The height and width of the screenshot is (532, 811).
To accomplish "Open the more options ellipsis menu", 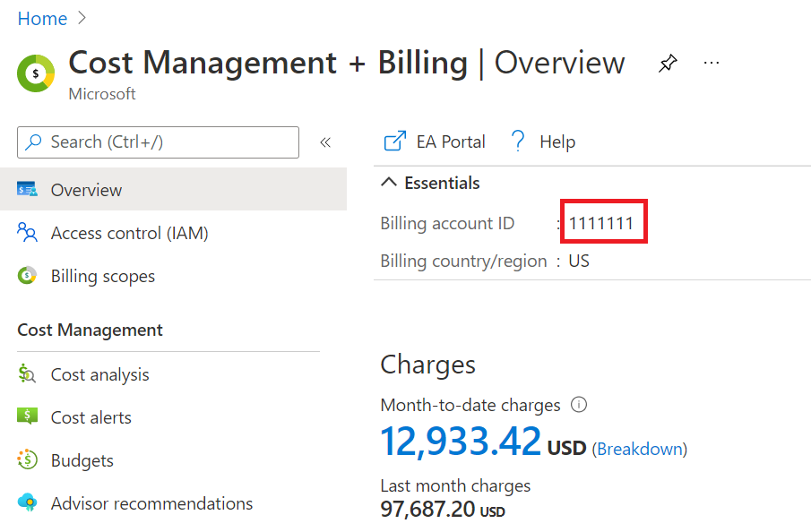I will [712, 63].
